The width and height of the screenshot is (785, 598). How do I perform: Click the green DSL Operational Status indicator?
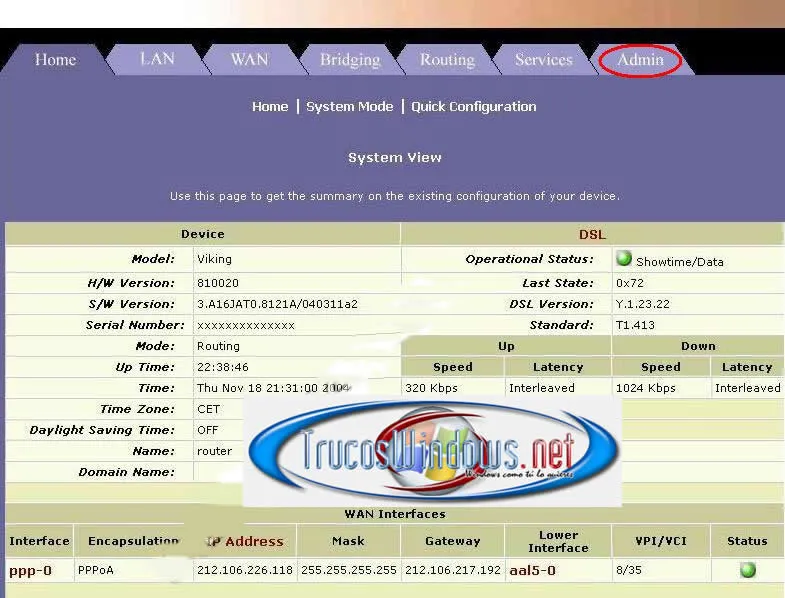(x=624, y=258)
